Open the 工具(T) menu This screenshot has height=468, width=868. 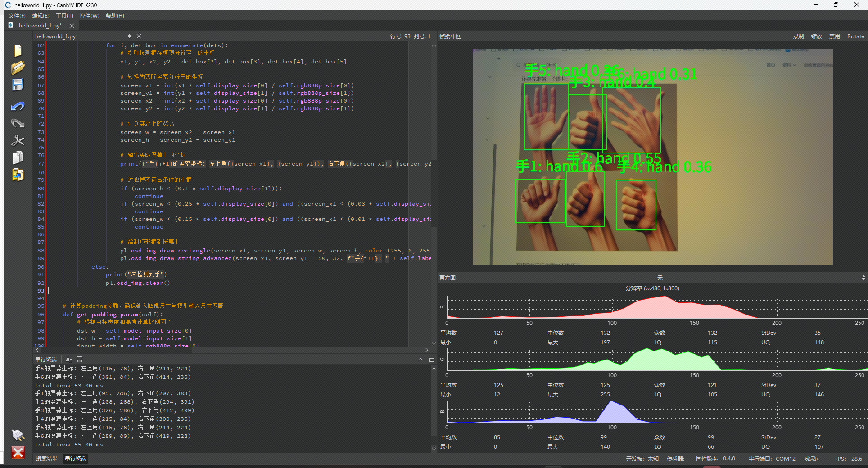pos(64,16)
